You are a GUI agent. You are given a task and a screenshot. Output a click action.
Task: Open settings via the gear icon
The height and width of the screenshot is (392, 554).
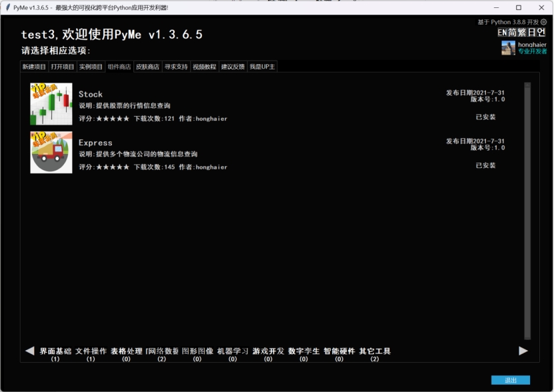[543, 22]
